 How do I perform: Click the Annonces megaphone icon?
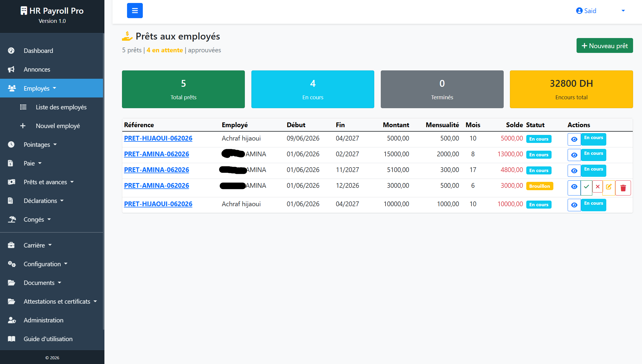pos(11,69)
